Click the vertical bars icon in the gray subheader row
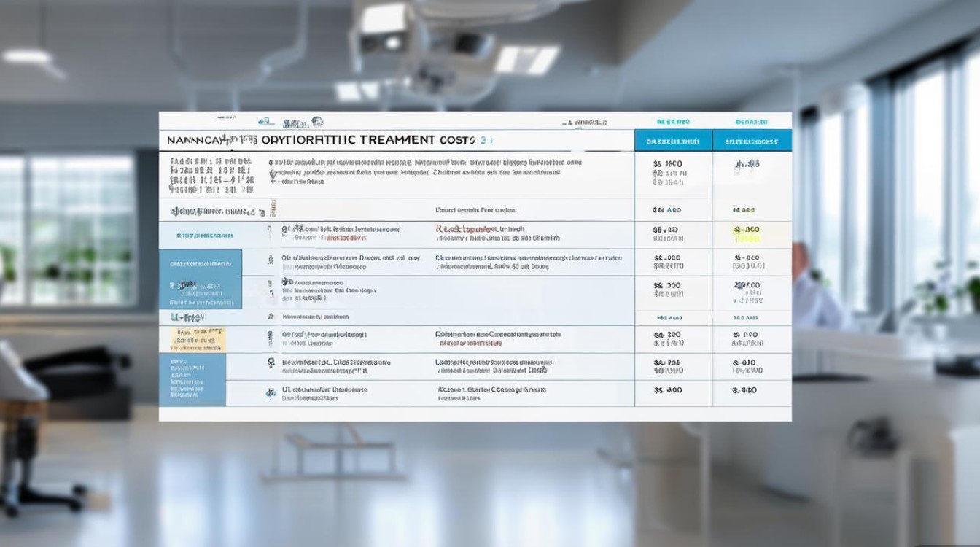 point(273,209)
